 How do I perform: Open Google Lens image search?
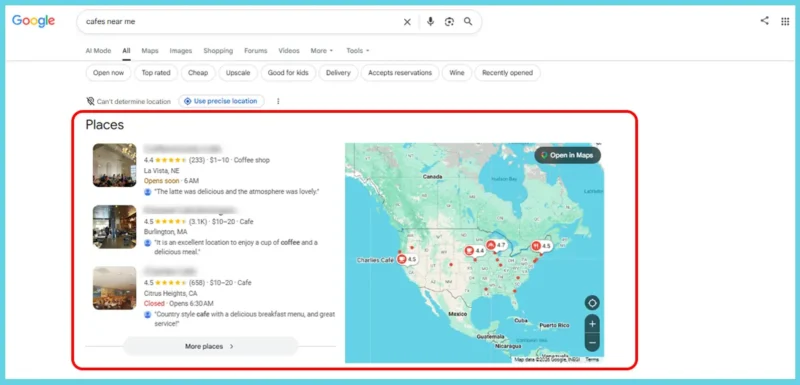[x=449, y=21]
